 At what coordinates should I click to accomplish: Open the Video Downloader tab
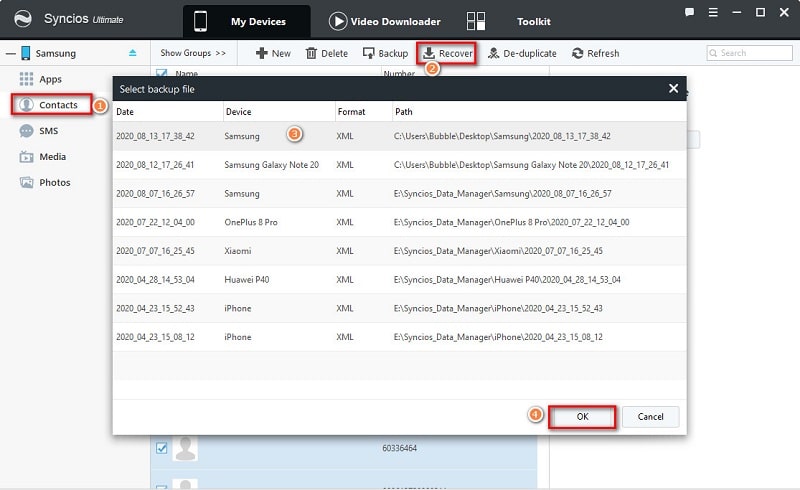pyautogui.click(x=385, y=21)
